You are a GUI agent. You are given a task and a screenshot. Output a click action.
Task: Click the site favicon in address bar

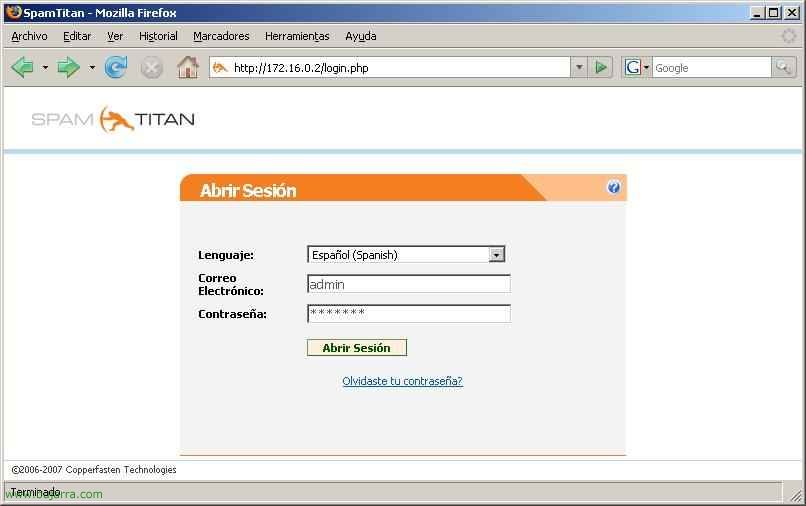221,67
